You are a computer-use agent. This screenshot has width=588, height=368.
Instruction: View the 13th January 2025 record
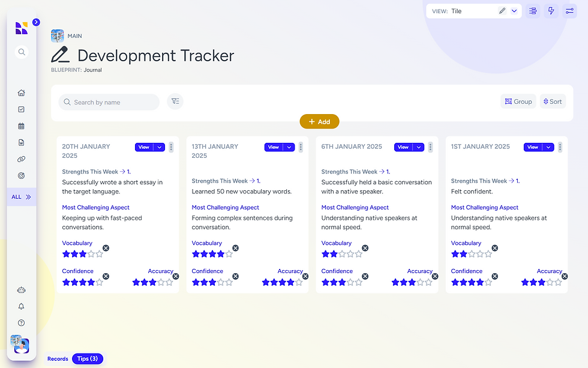click(x=274, y=147)
